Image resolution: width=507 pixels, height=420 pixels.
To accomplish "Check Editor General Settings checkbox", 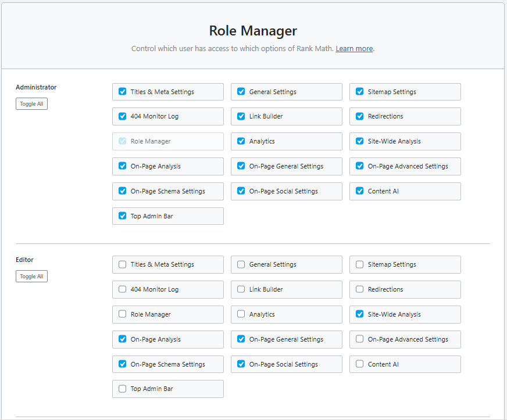I will tap(241, 264).
